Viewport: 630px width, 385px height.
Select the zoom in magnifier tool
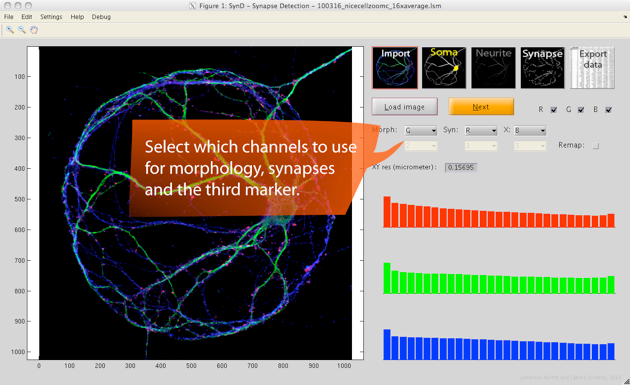tap(10, 30)
